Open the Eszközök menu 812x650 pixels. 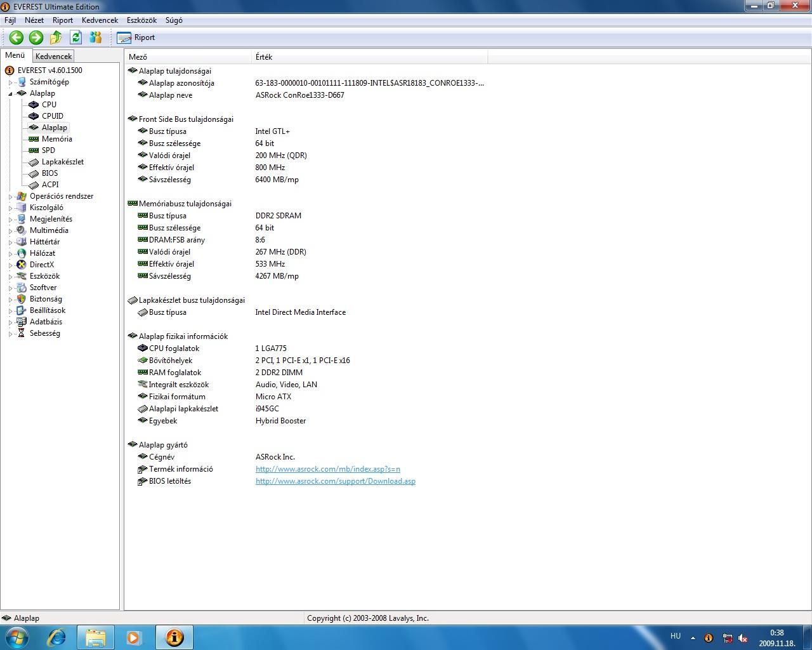pyautogui.click(x=141, y=20)
